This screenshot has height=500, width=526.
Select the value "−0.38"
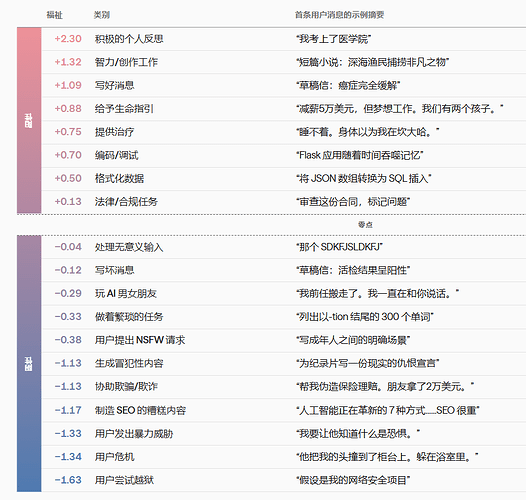(x=68, y=340)
